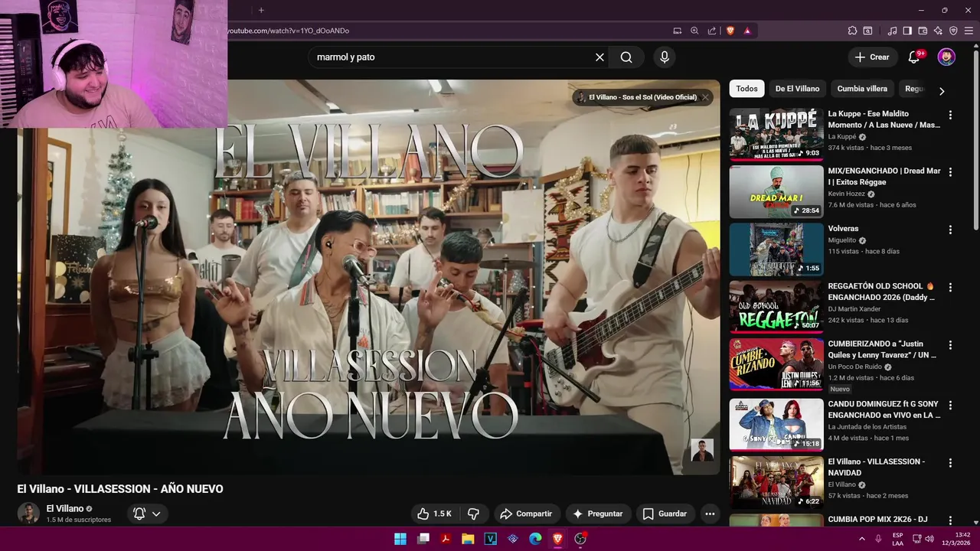Open the Brave Wallet icon
The height and width of the screenshot is (551, 980).
pos(923,31)
